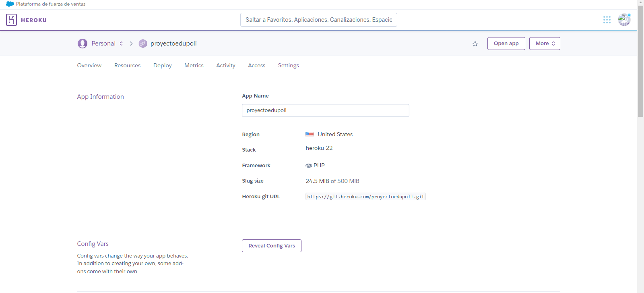The width and height of the screenshot is (644, 293).
Task: Click the breadcrumb chevron arrow
Action: (131, 44)
